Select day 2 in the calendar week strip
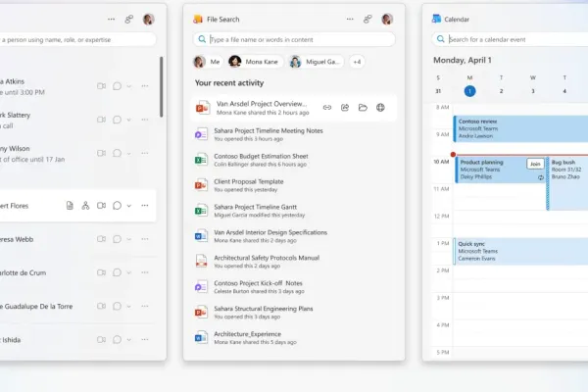The image size is (588, 392). click(502, 91)
